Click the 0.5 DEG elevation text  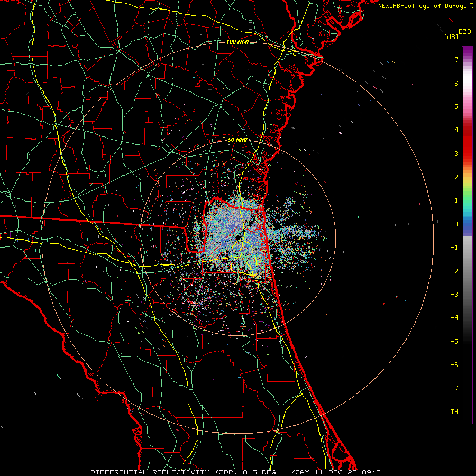click(259, 472)
